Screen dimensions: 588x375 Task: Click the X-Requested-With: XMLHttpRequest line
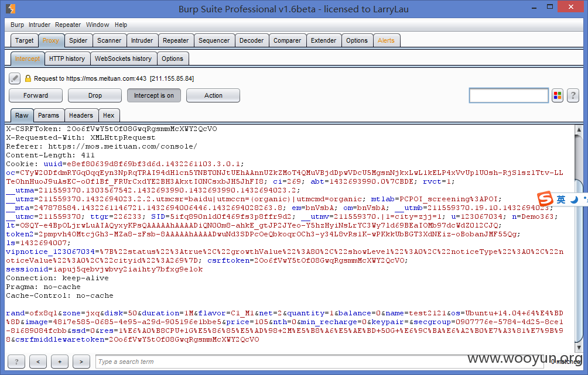[x=81, y=137]
